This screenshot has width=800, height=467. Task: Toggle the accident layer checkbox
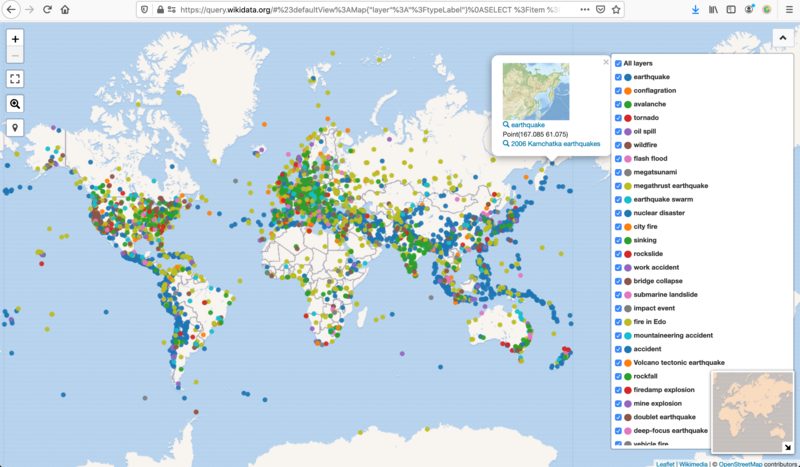(618, 349)
